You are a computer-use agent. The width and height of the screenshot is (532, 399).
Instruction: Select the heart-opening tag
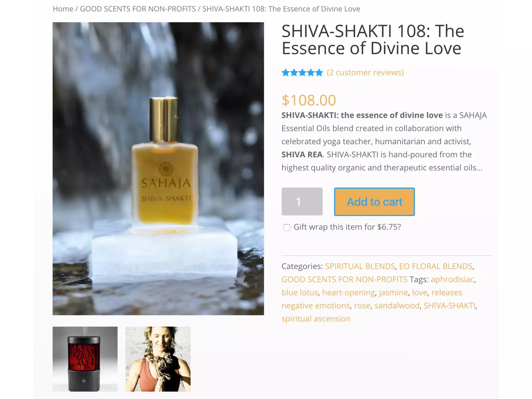point(348,292)
